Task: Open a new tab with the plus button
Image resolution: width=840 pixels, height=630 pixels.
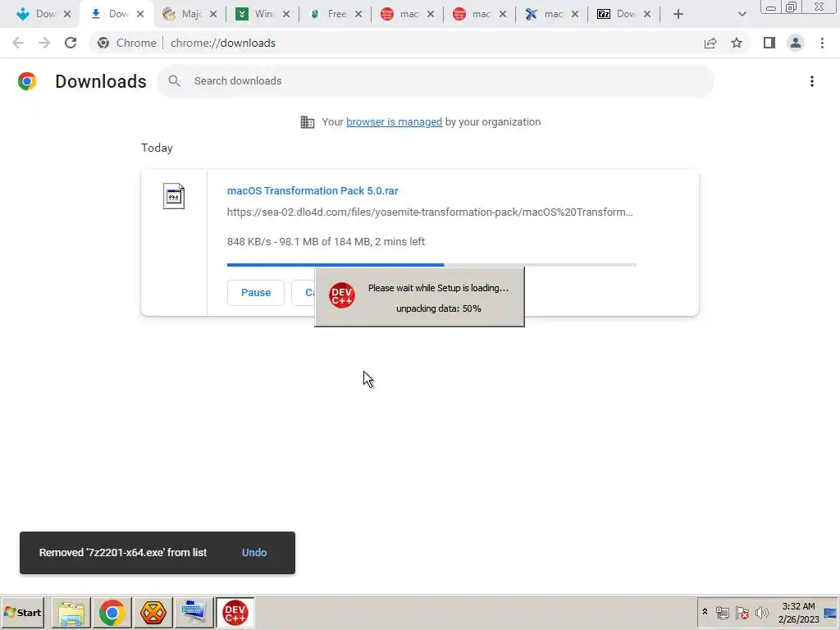Action: click(x=678, y=14)
